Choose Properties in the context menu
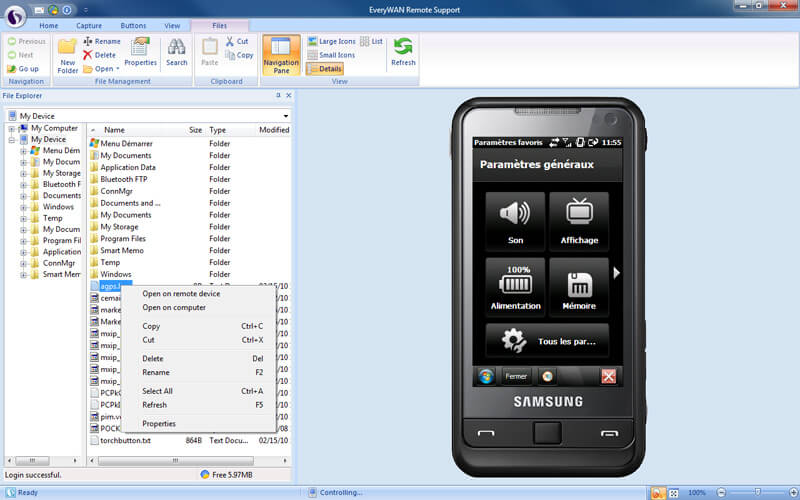Viewport: 800px width, 500px height. pos(199,424)
